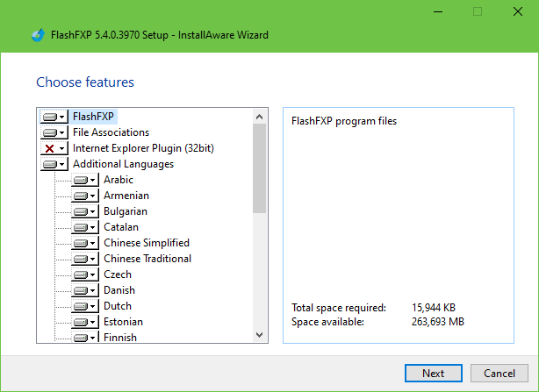Close the InstallAware Wizard window
Viewport: 539px width, 392px height.
pyautogui.click(x=518, y=12)
